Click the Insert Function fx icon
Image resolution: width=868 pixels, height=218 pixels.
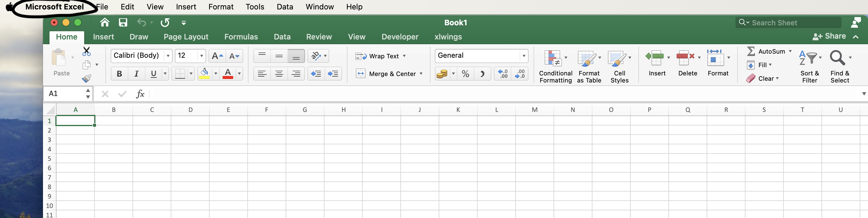tap(140, 94)
